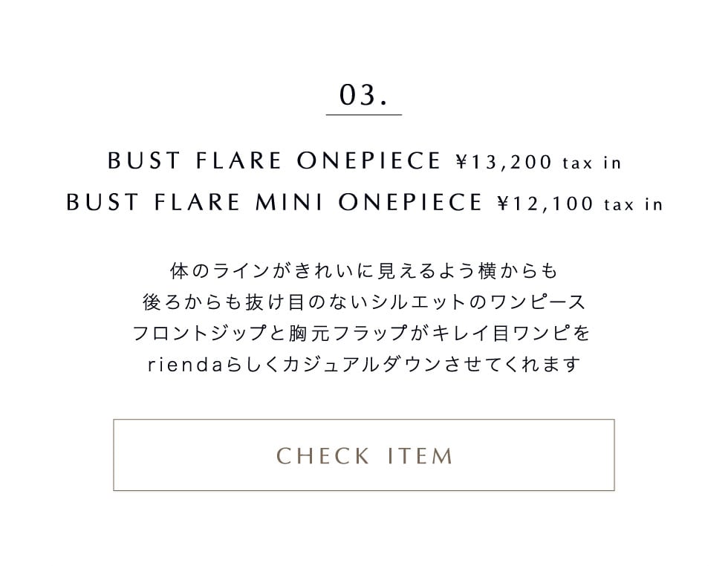Click the 03. section number heading

pos(364,94)
